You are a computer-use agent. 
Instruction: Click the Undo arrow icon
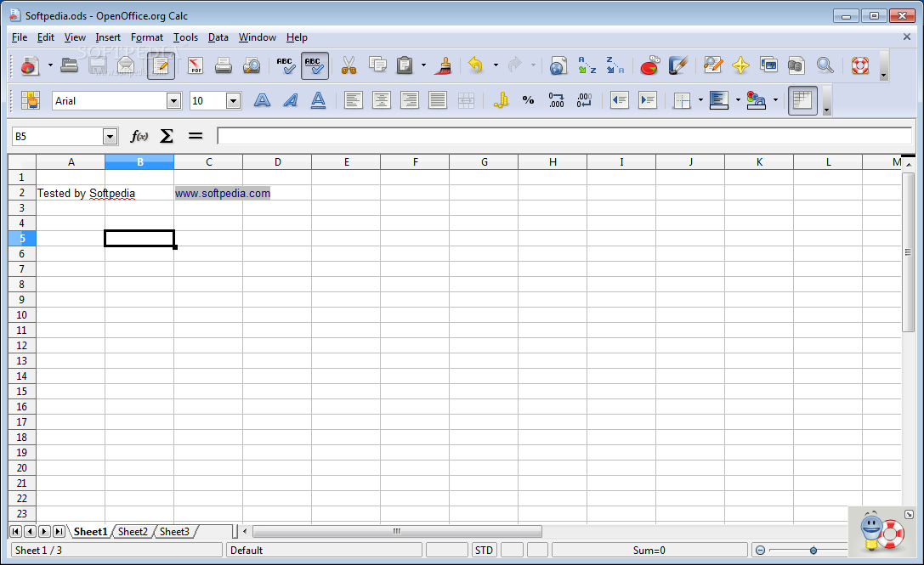pyautogui.click(x=475, y=65)
